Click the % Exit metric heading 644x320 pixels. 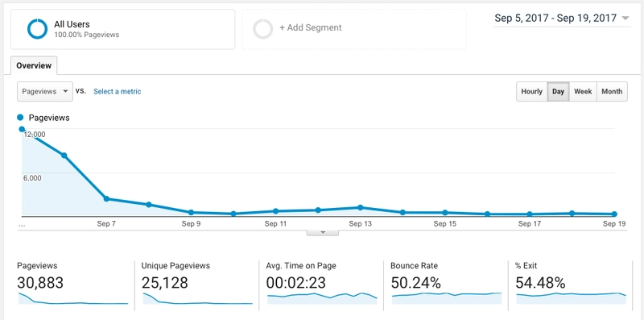(526, 266)
